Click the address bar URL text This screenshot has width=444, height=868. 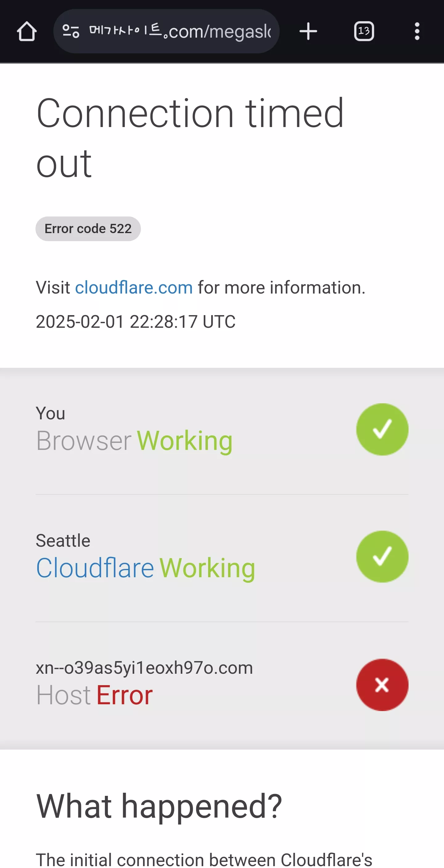[x=180, y=31]
